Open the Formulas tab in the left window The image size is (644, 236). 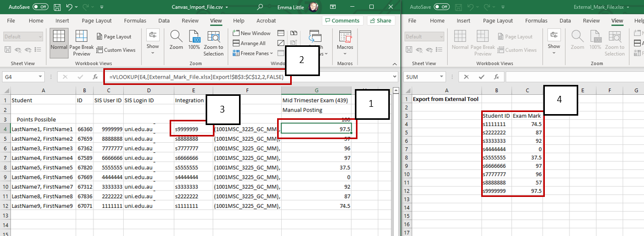coord(135,21)
